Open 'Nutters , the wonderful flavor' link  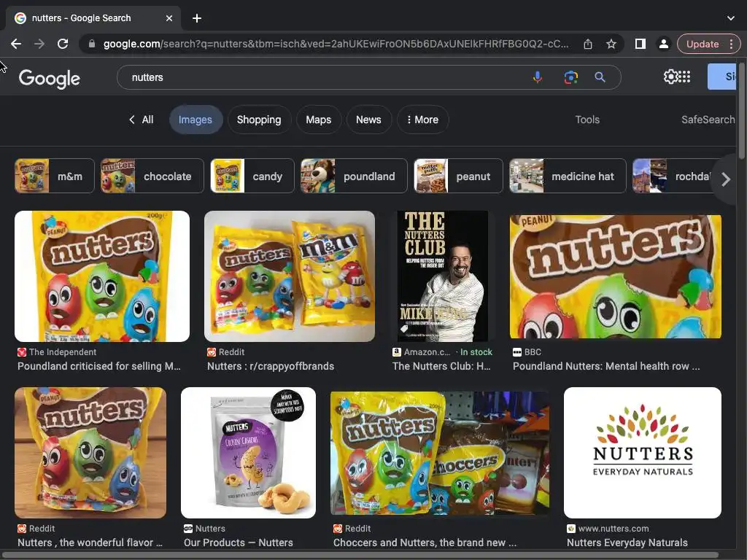pos(90,542)
